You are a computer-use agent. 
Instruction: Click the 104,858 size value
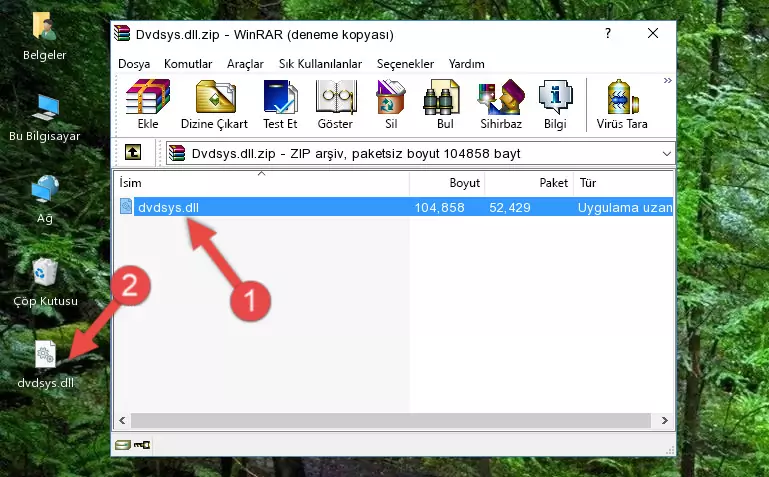pyautogui.click(x=439, y=207)
